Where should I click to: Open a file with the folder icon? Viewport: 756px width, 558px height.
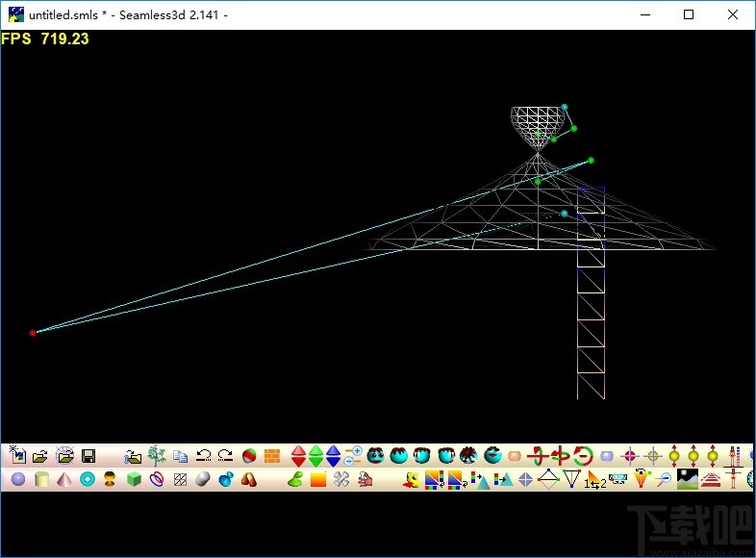(40, 456)
